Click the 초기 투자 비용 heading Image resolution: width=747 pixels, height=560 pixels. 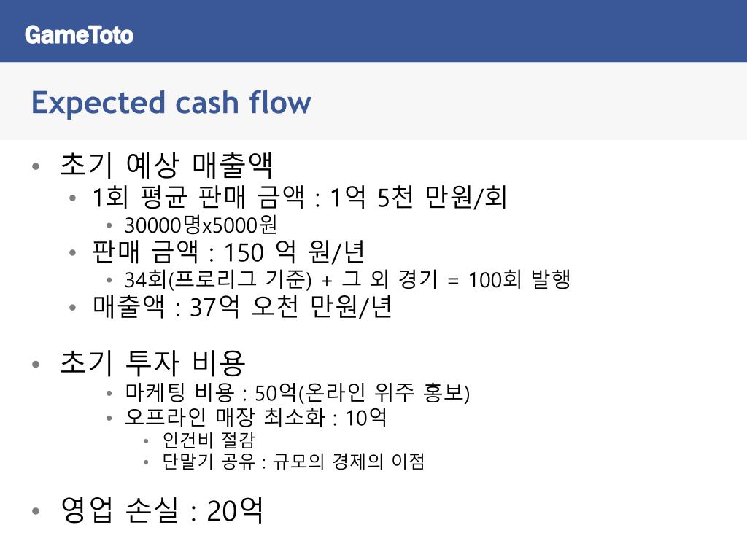pyautogui.click(x=152, y=363)
